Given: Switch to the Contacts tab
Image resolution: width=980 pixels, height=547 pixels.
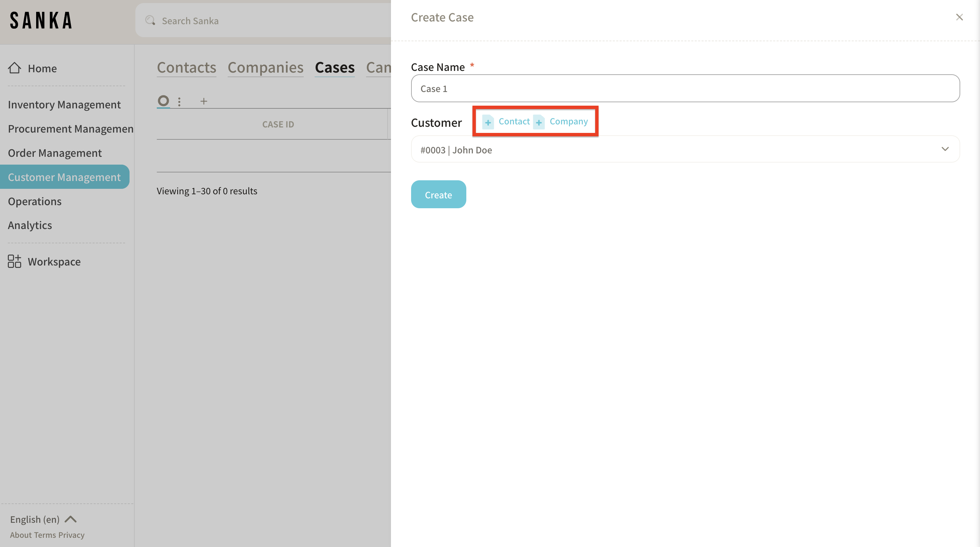Looking at the screenshot, I should (186, 67).
